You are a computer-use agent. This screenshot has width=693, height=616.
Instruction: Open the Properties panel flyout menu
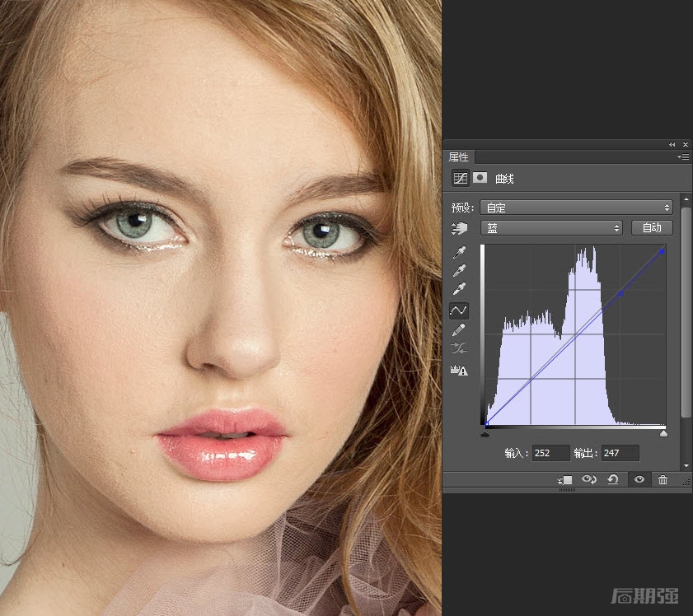point(683,156)
